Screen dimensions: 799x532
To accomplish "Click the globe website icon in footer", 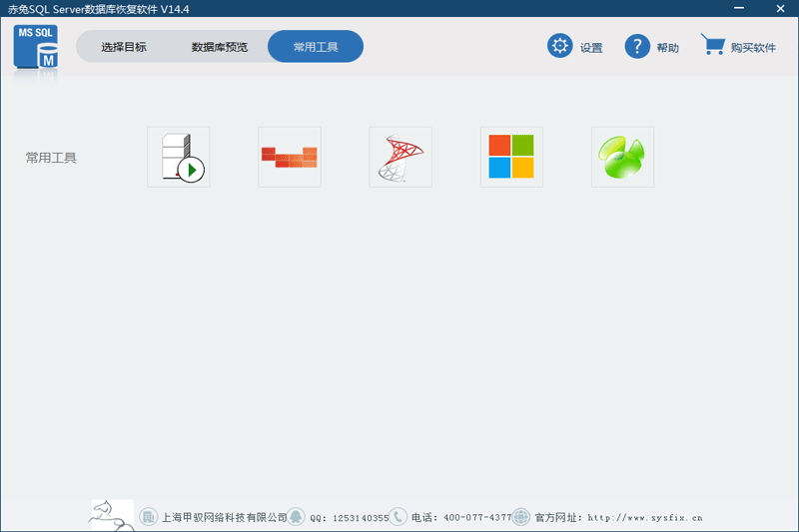I will [520, 517].
